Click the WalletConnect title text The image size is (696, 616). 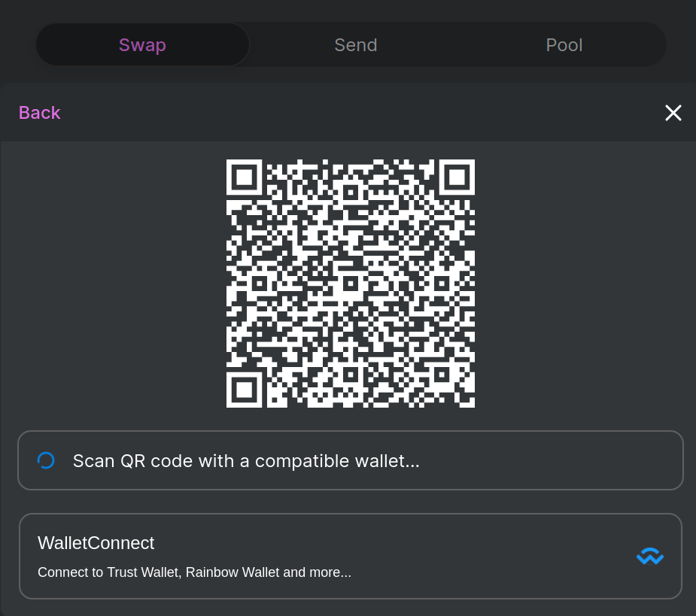pyautogui.click(x=96, y=542)
